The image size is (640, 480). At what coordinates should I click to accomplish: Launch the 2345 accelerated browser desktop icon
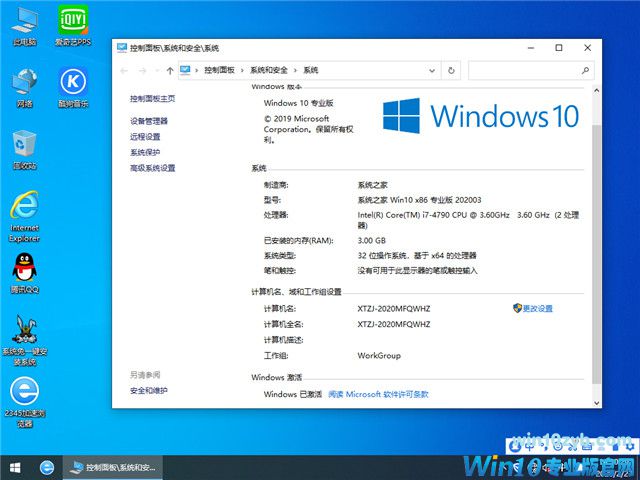click(x=24, y=402)
